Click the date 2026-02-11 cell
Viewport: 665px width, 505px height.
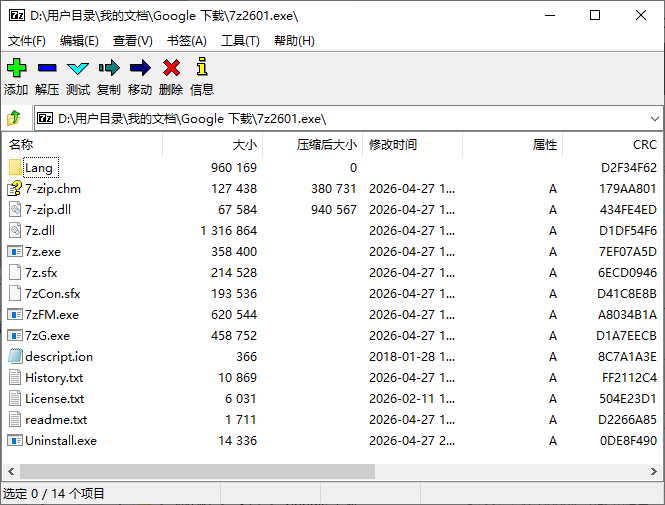[x=412, y=399]
